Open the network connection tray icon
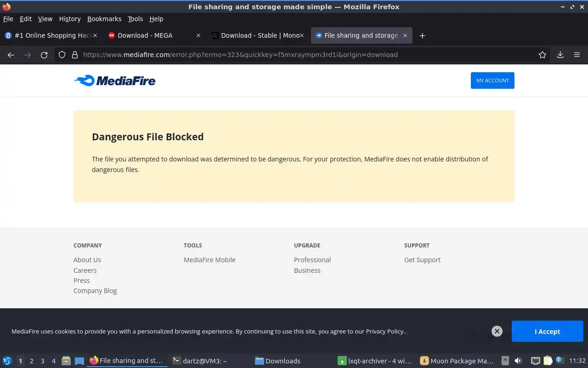The height and width of the screenshot is (368, 588). coord(535,361)
